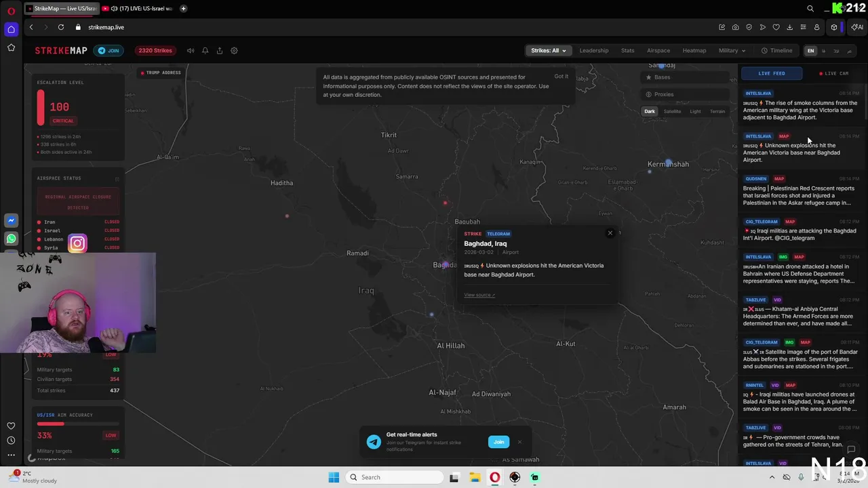Switch to the LIVE CAM tab
The image size is (868, 488).
[x=833, y=73]
